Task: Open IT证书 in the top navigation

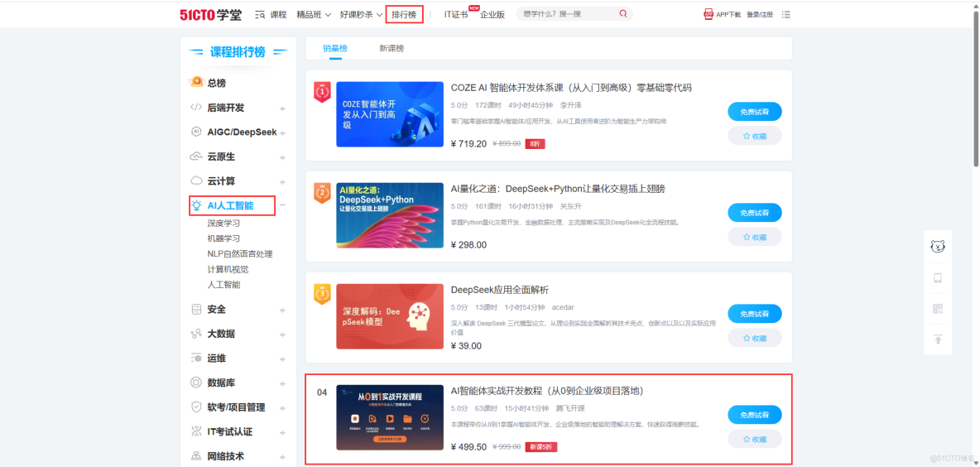Action: [455, 14]
